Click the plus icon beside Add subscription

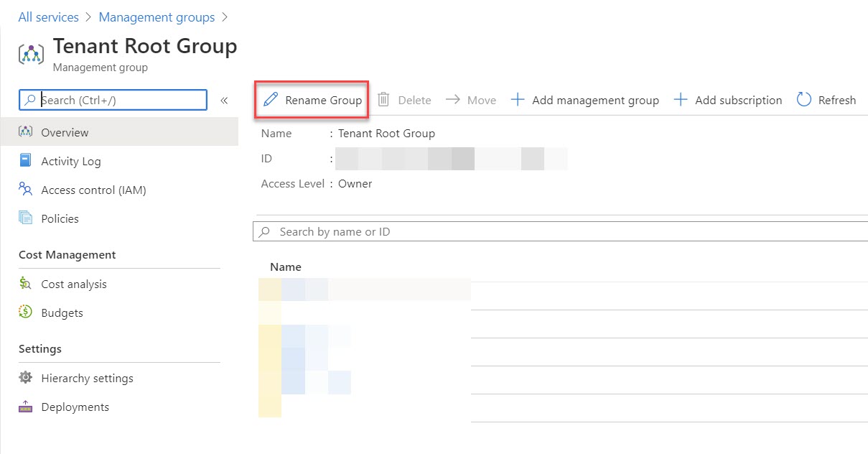pyautogui.click(x=680, y=100)
